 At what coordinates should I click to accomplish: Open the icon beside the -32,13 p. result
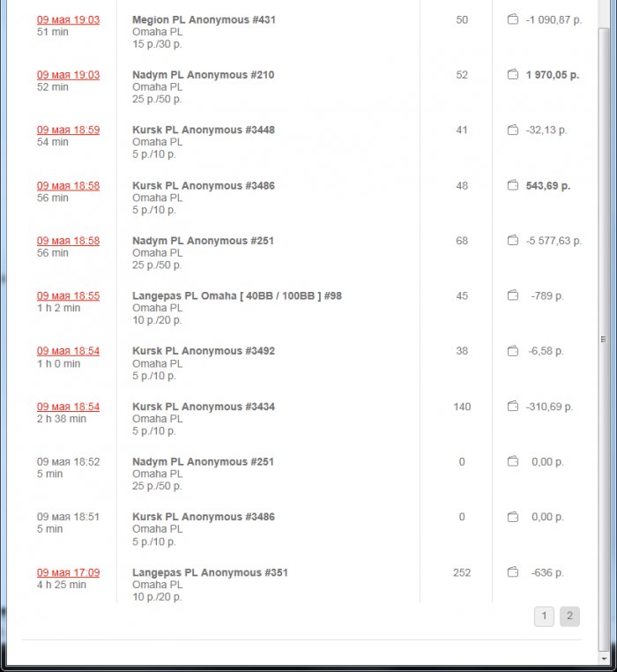[512, 130]
